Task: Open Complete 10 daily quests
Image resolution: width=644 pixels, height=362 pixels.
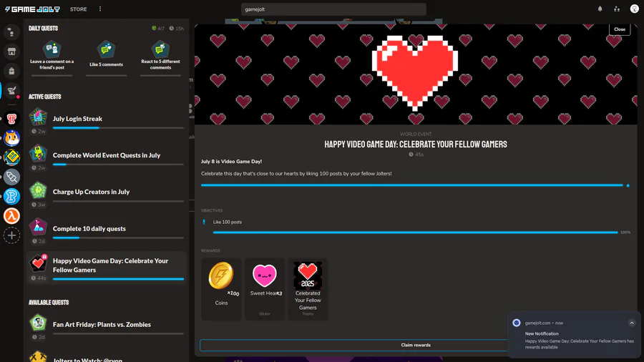Action: click(x=106, y=232)
